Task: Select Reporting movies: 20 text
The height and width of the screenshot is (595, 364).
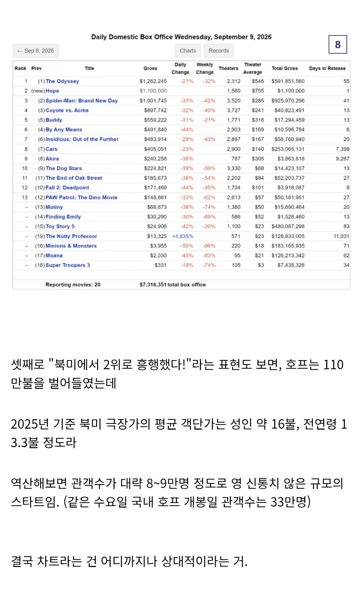Action: (x=73, y=285)
